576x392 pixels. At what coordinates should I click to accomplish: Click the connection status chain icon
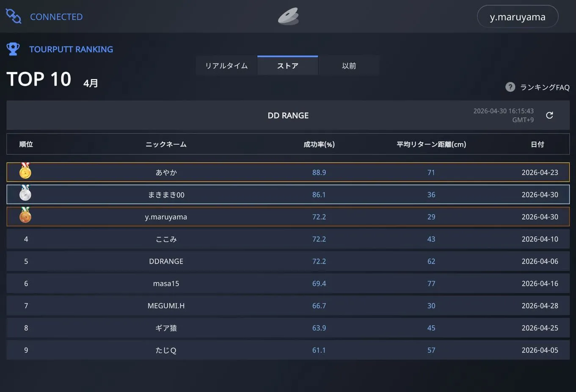(13, 16)
